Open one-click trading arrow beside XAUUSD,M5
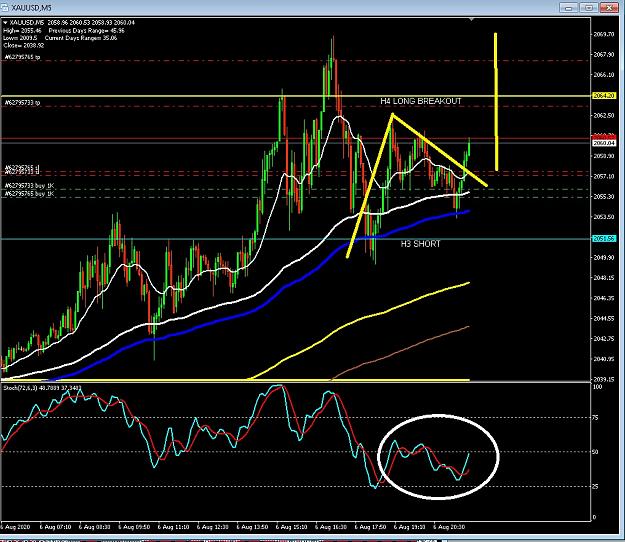The height and width of the screenshot is (542, 625). click(5, 23)
